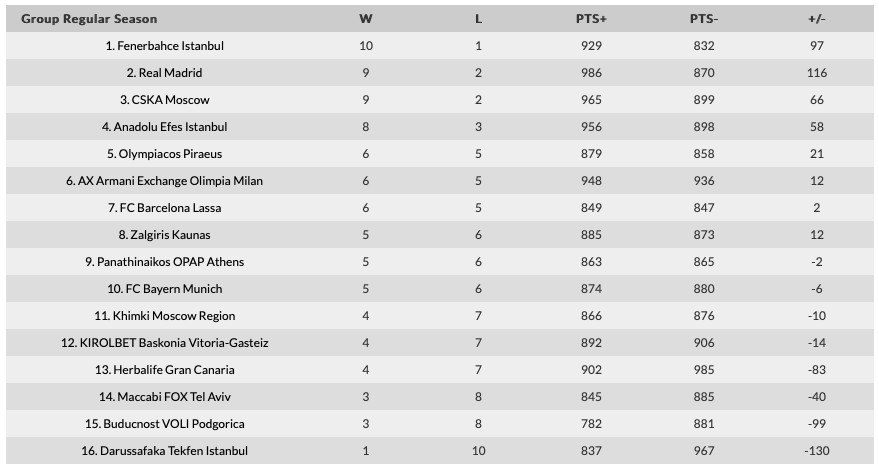Screen dimensions: 879x469
Task: Open the Real Madrid team row
Action: coord(171,73)
